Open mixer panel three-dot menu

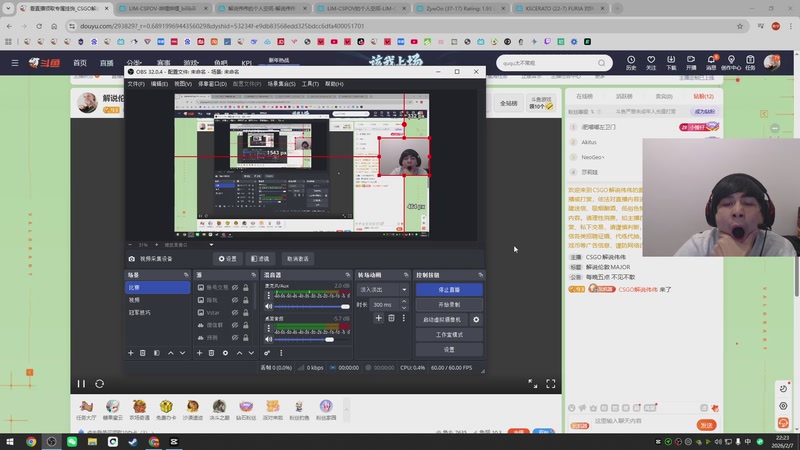pyautogui.click(x=281, y=353)
